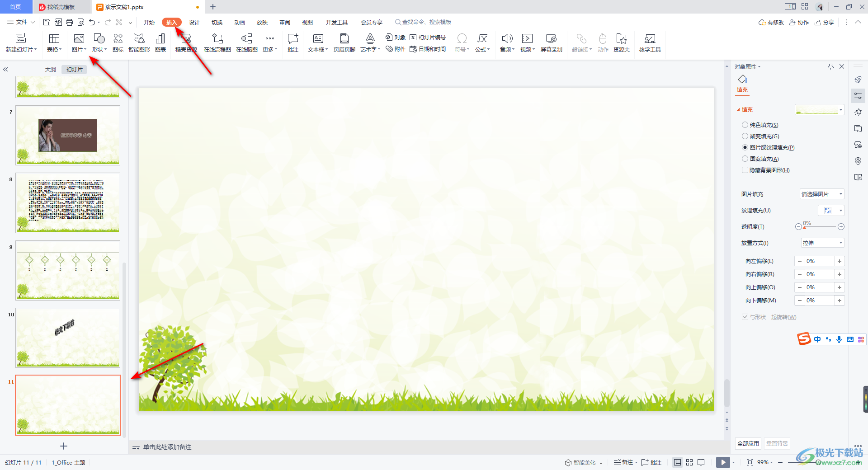Open Online Mind Map (在线脑图)
The width and height of the screenshot is (868, 470).
[247, 43]
